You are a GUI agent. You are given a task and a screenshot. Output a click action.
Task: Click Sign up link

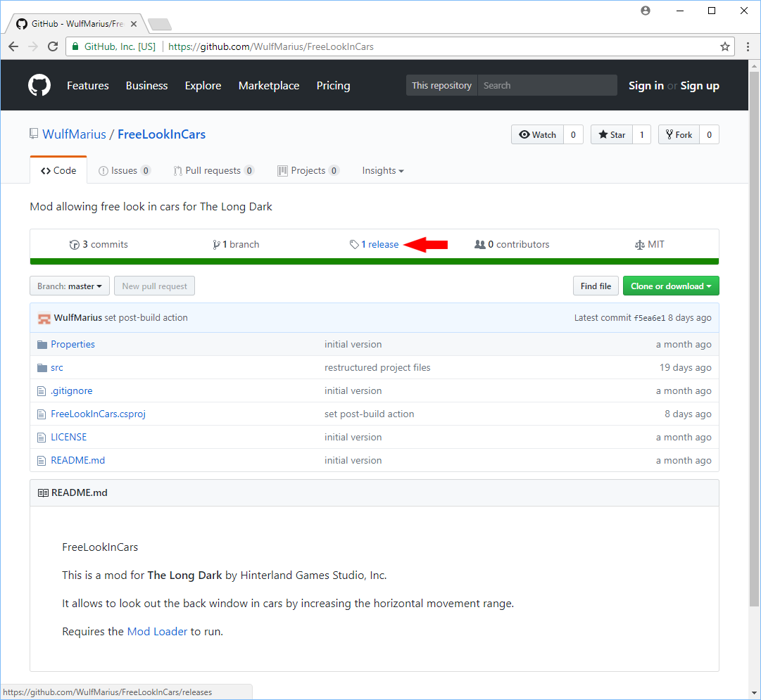699,85
